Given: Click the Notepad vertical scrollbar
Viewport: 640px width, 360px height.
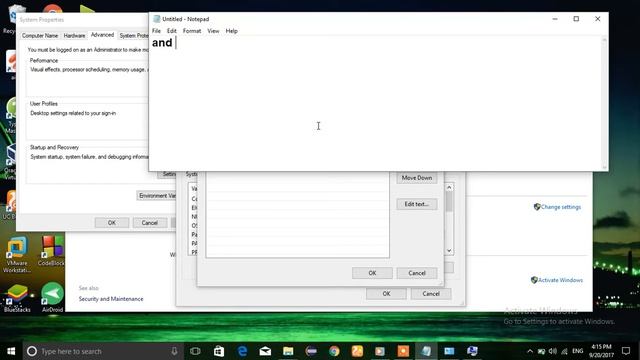Looking at the screenshot, I should coord(604,103).
